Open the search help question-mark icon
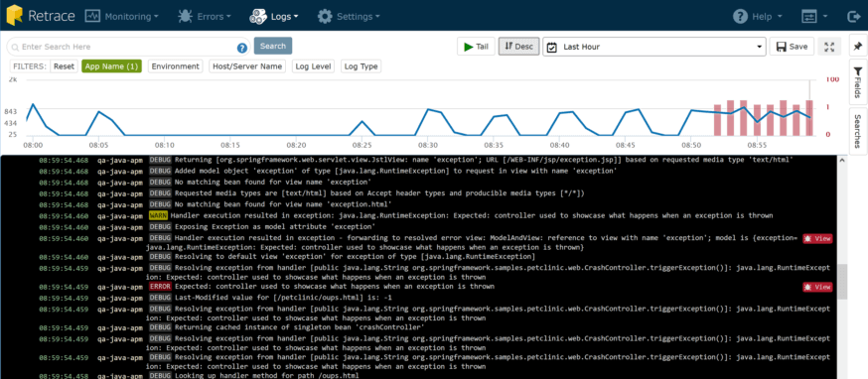This screenshot has height=379, width=868. pyautogui.click(x=242, y=48)
